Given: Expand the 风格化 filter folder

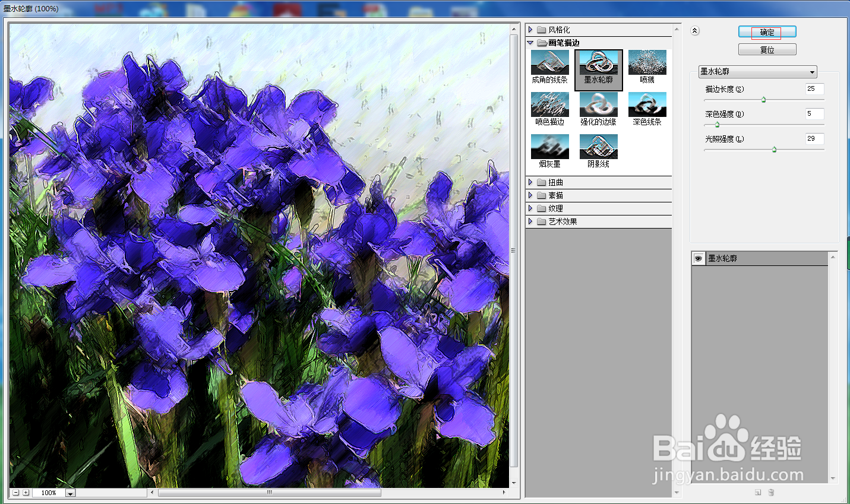Looking at the screenshot, I should tap(530, 30).
